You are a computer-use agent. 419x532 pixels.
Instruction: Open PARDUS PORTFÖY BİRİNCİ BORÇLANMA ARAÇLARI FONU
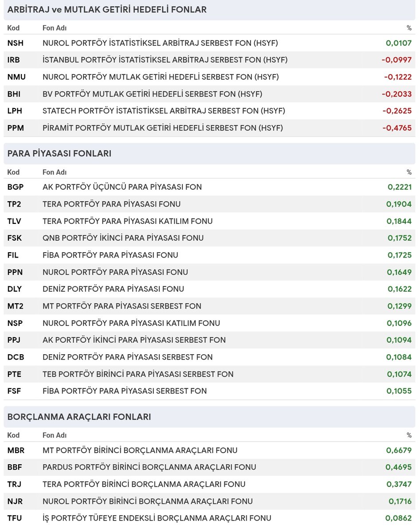[149, 467]
